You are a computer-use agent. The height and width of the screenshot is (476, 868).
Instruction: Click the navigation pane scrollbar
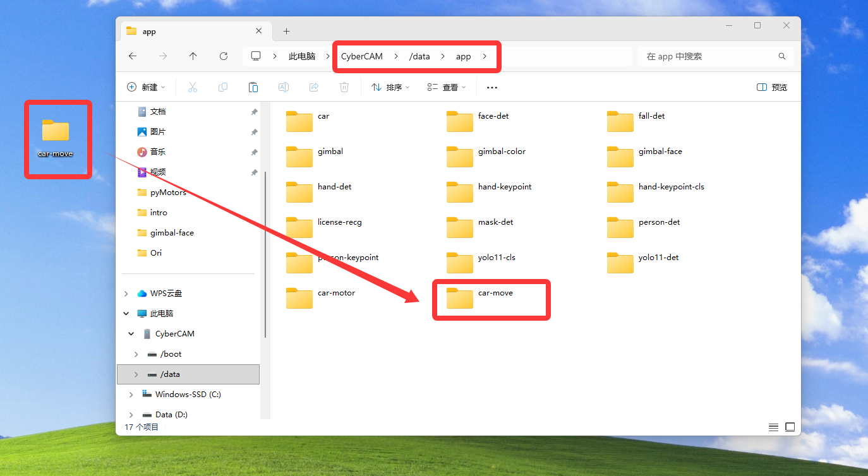[x=265, y=254]
